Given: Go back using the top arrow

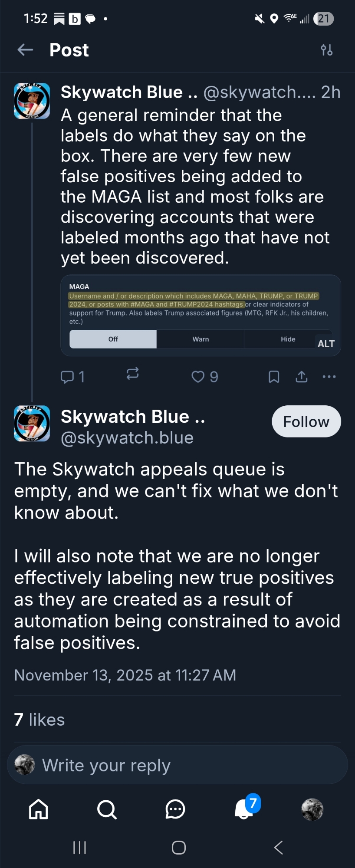Looking at the screenshot, I should click(25, 50).
